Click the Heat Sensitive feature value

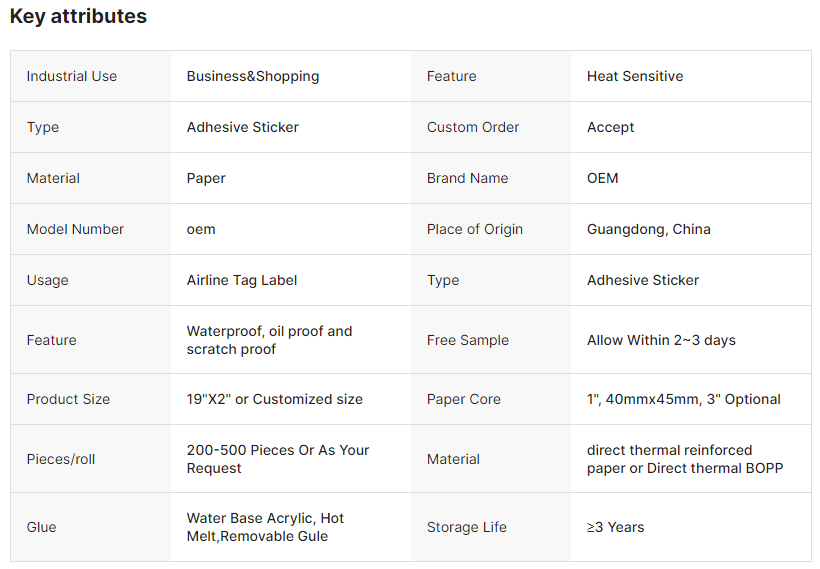pyautogui.click(x=635, y=76)
